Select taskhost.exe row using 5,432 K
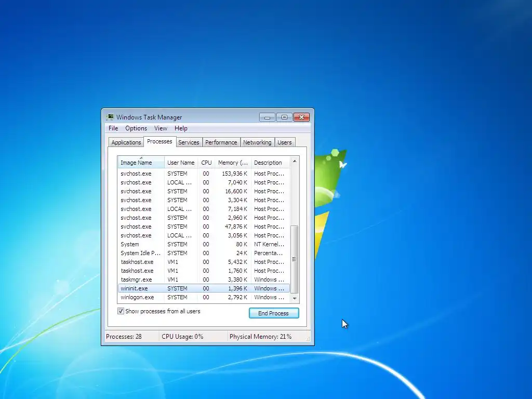 [204, 262]
